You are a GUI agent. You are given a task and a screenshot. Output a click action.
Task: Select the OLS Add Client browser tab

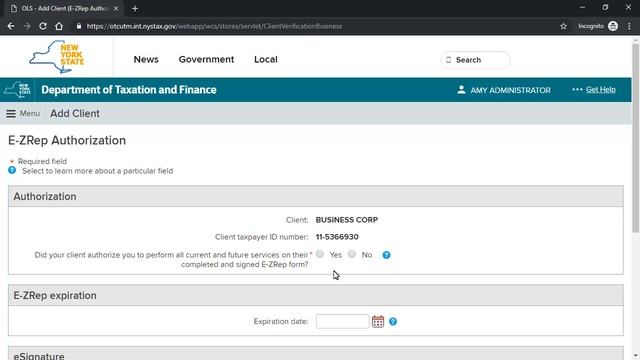click(64, 9)
